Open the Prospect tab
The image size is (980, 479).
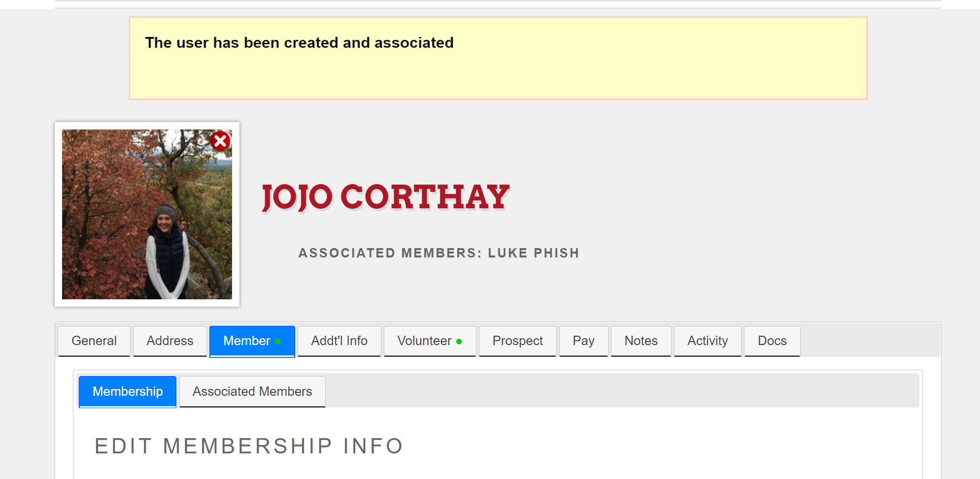pos(518,341)
